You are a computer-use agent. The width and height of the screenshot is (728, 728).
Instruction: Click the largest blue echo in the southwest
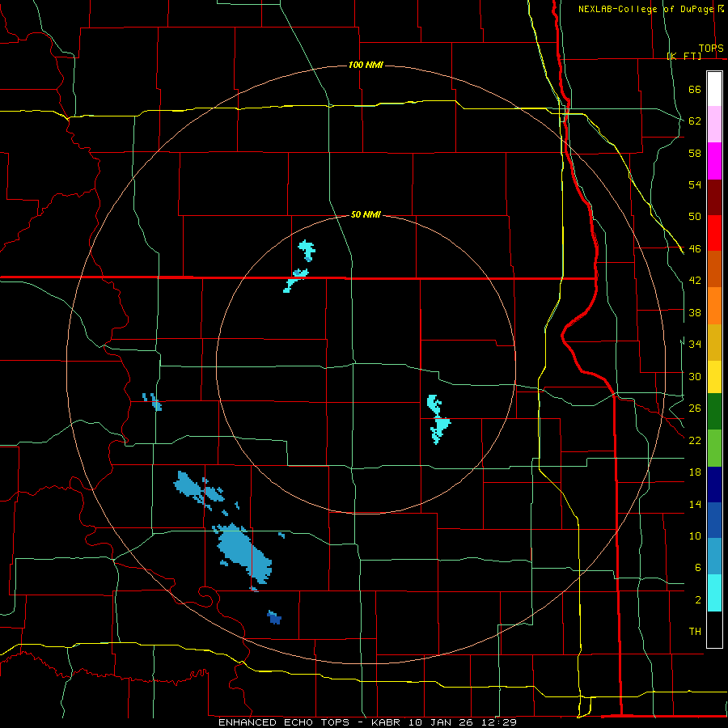tap(243, 552)
